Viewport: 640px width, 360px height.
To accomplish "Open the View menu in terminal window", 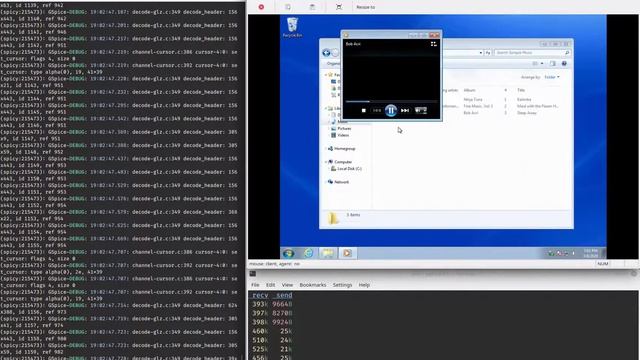I will point(287,285).
